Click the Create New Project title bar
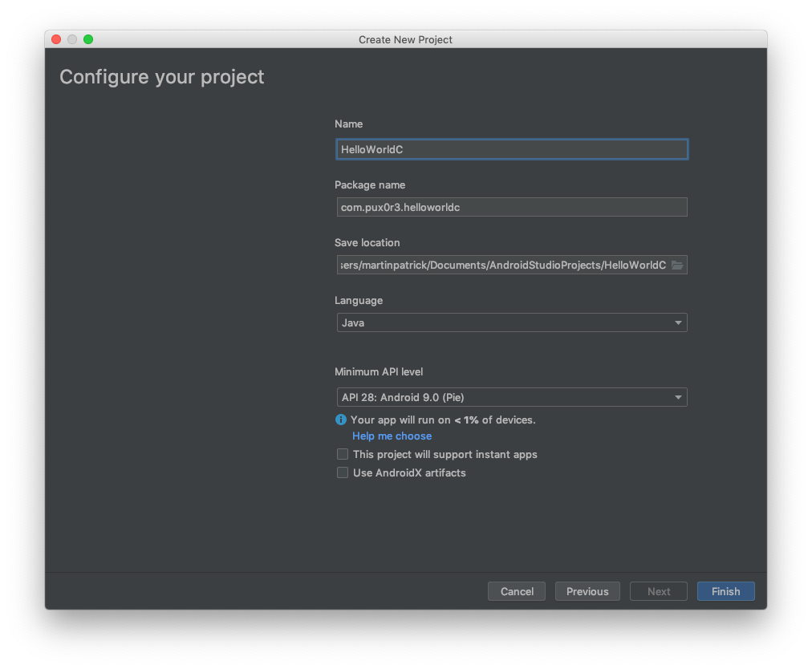812x669 pixels. 405,39
